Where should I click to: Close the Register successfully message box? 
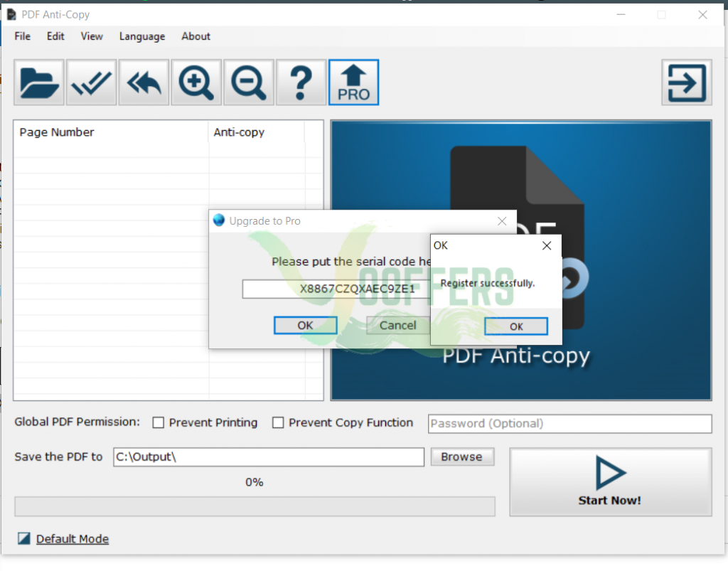(x=547, y=245)
